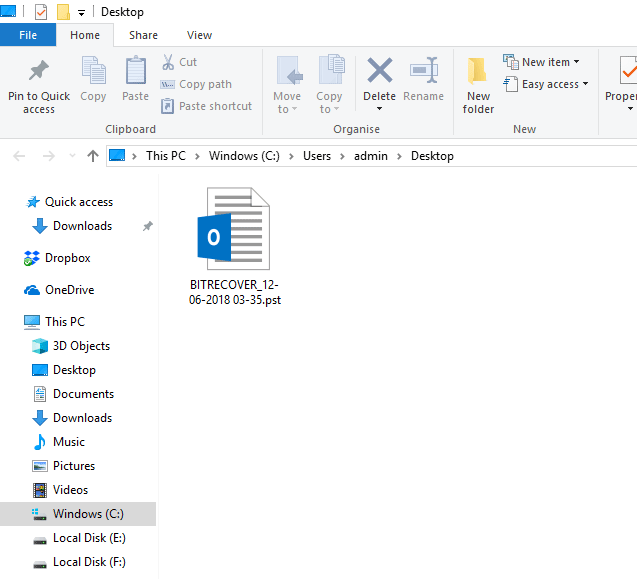
Task: Select Quick access in navigation pane
Action: click(x=69, y=202)
